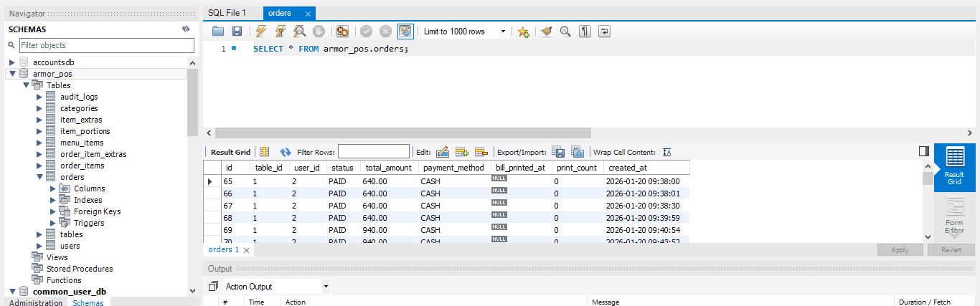
Task: Toggle continue on error during script execution
Action: pyautogui.click(x=342, y=32)
